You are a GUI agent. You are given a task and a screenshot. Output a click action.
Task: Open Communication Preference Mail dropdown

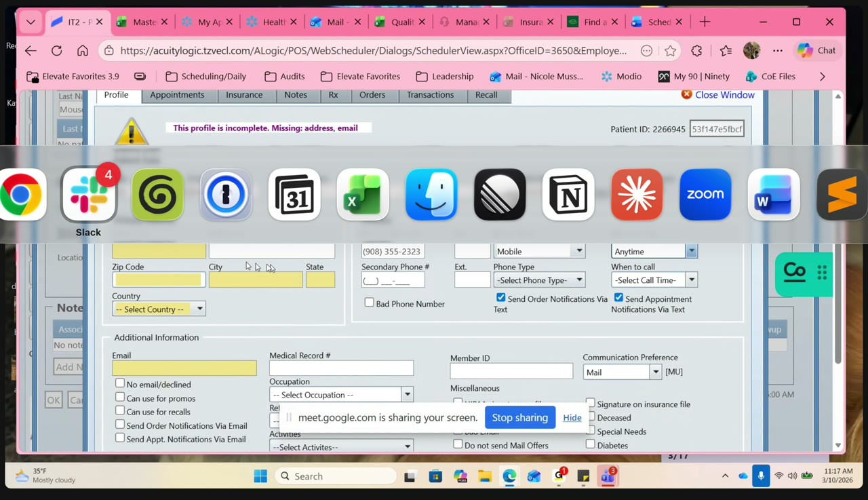pos(623,372)
